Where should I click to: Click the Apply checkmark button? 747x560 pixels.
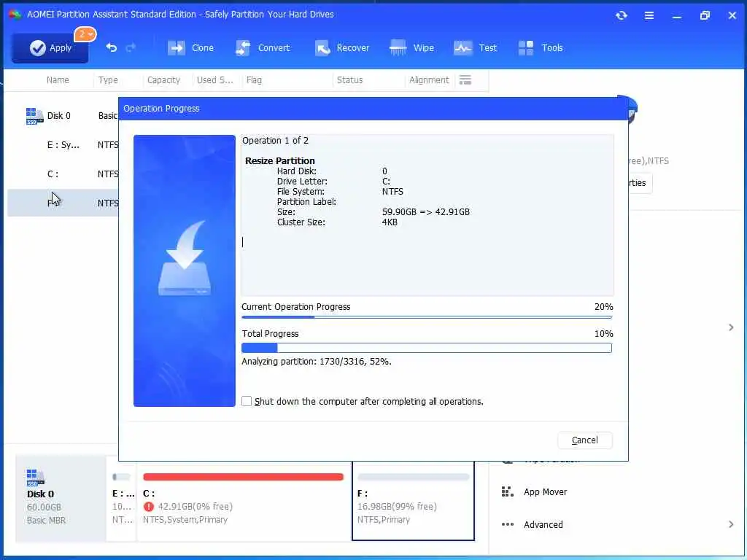(x=50, y=47)
